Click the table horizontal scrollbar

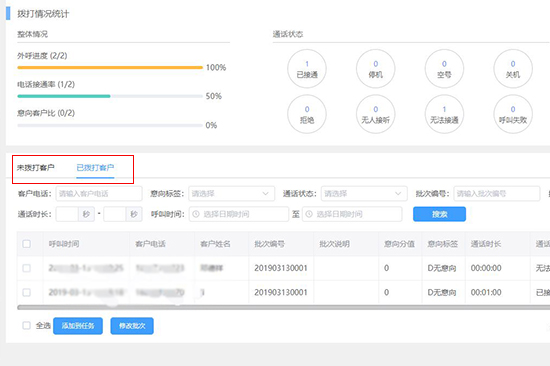283,307
